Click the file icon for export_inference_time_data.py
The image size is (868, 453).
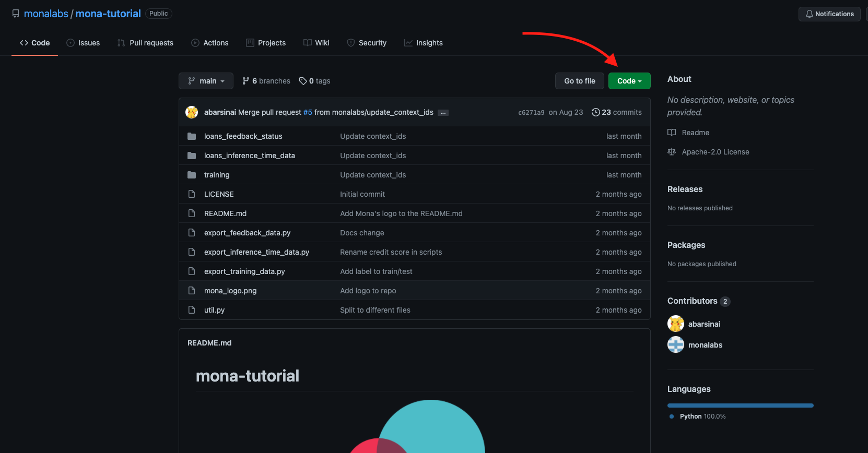tap(192, 252)
